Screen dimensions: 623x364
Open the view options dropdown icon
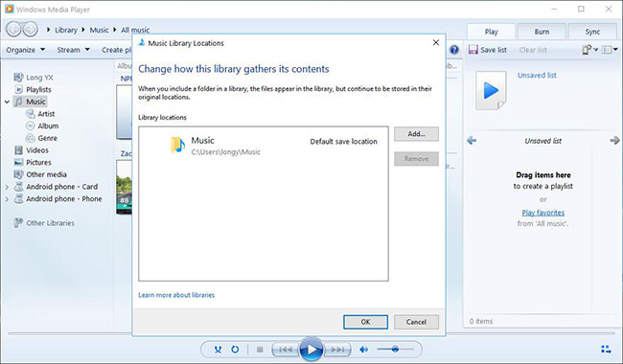[x=610, y=50]
